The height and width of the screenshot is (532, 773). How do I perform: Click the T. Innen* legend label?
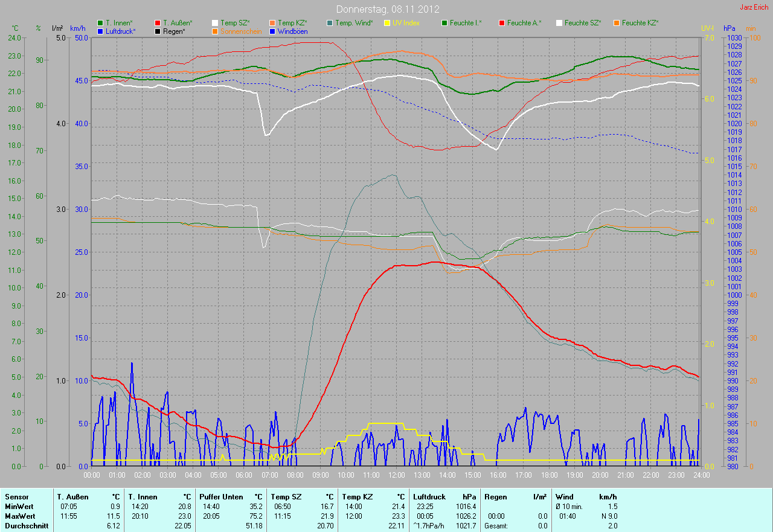click(x=119, y=23)
